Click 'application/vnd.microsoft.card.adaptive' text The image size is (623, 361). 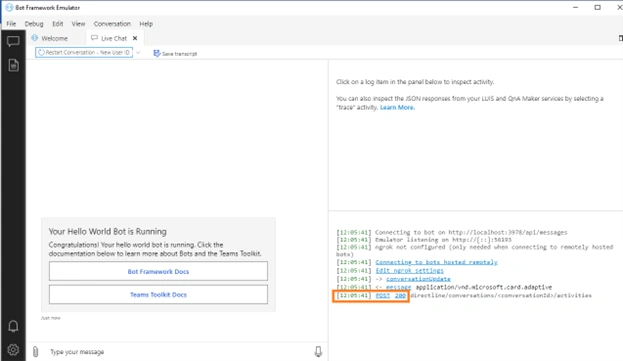[484, 287]
